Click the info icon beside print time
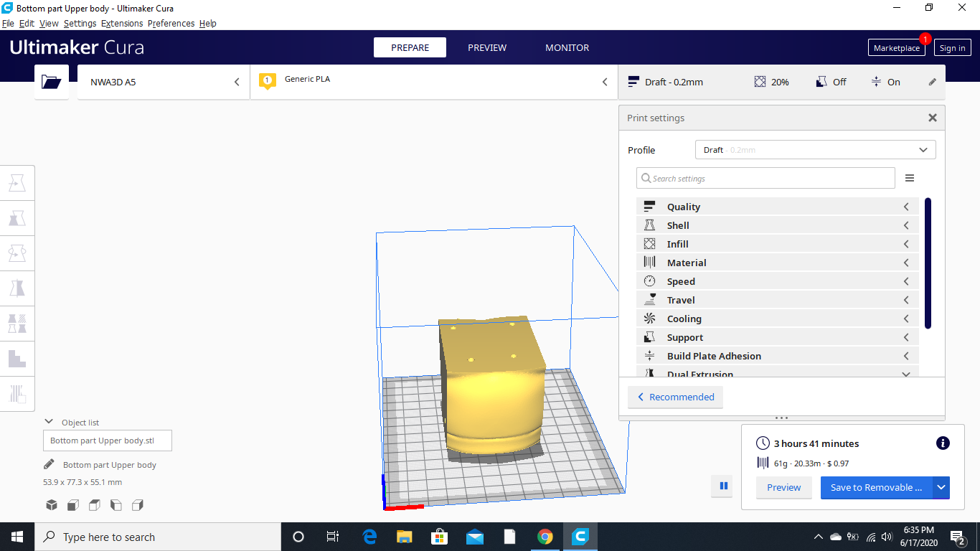This screenshot has width=980, height=551. [x=942, y=443]
